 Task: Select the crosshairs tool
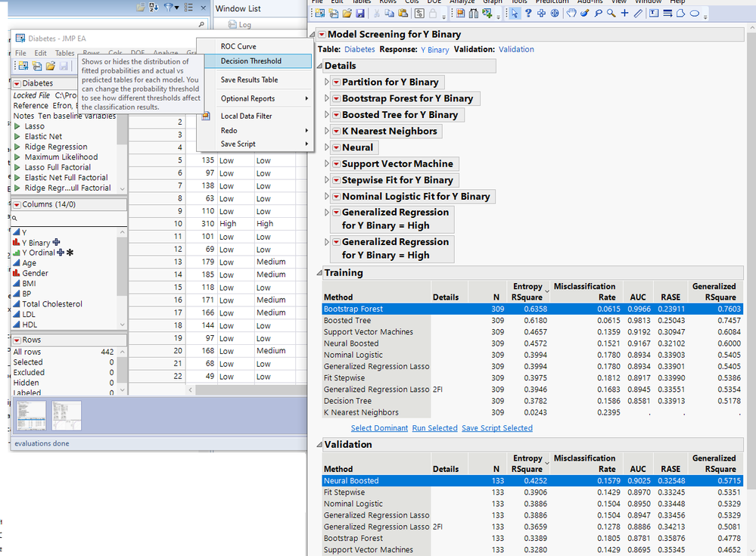point(624,14)
